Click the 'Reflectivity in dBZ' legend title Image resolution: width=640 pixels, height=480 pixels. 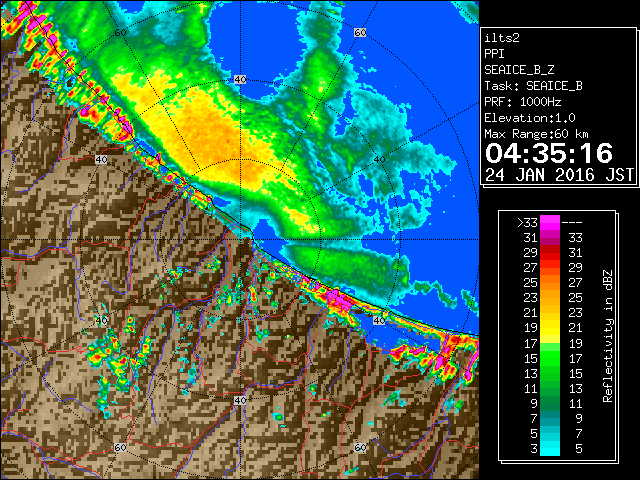(608, 336)
